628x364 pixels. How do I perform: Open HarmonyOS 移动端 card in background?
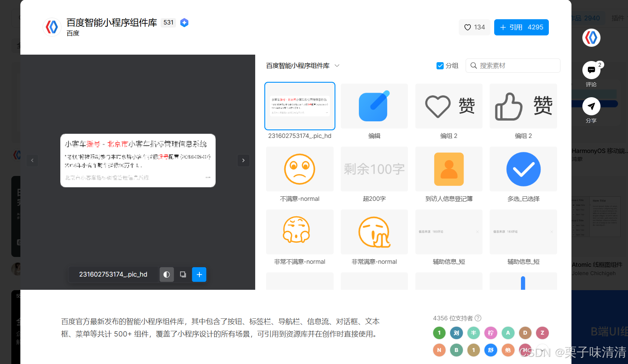tap(599, 151)
